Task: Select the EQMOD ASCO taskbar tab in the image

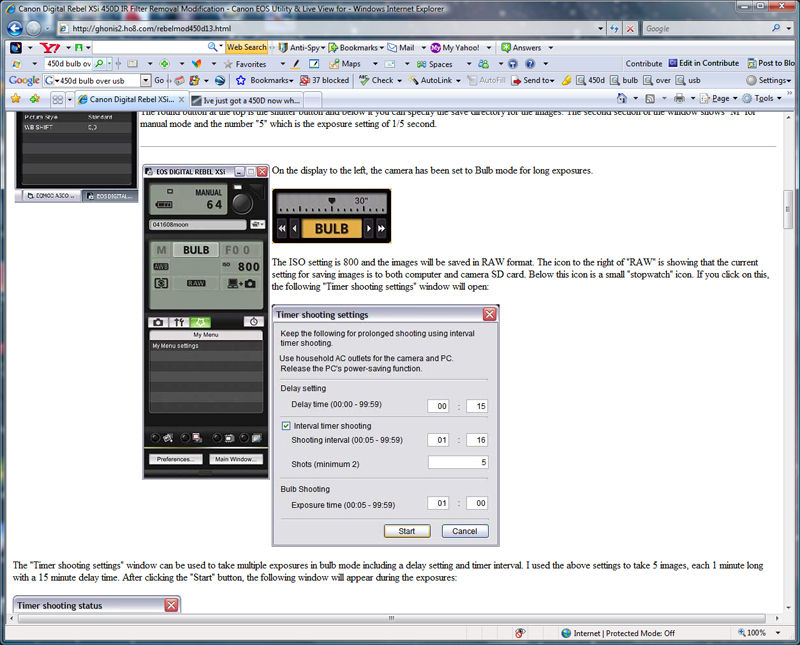Action: [x=50, y=195]
